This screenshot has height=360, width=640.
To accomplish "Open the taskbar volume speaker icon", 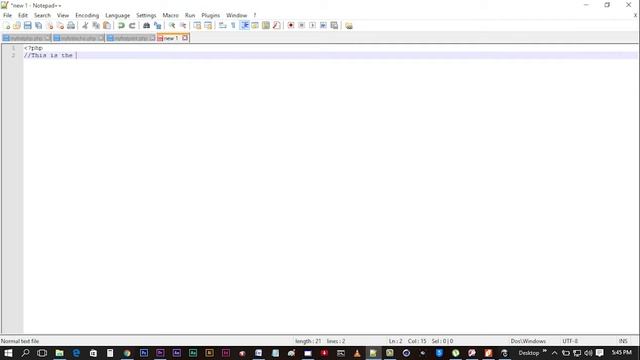I will tap(588, 353).
